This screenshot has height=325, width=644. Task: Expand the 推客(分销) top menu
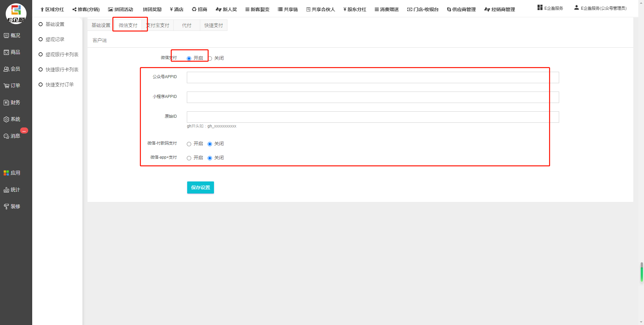click(86, 9)
